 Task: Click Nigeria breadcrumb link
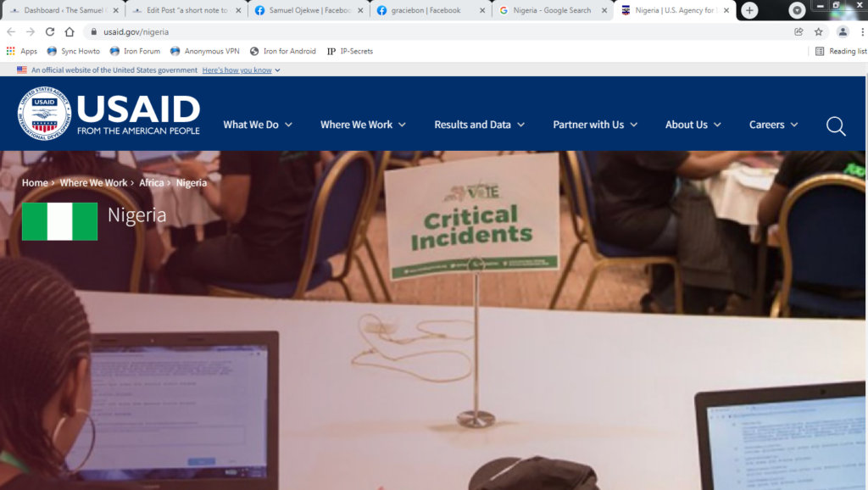(x=192, y=183)
